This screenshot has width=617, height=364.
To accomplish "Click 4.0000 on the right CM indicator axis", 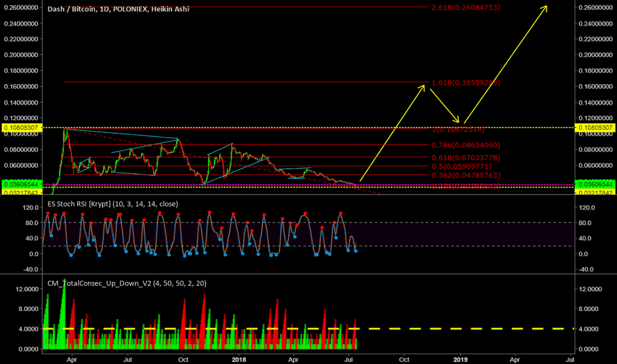I will pos(589,328).
